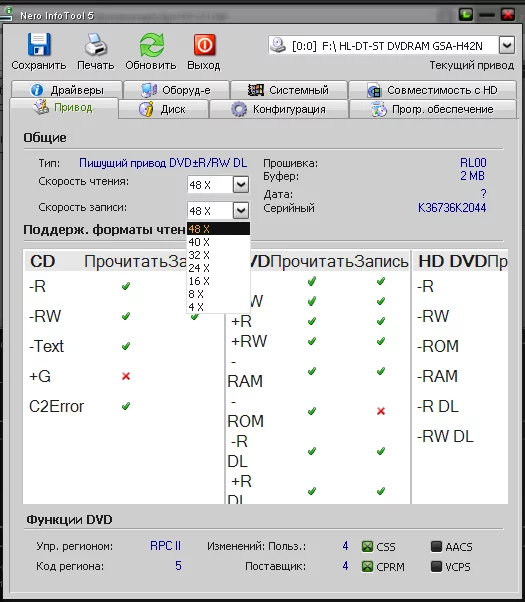Screen dimensions: 525x602
Task: Toggle the VCPS checkbox
Action: coord(437,566)
